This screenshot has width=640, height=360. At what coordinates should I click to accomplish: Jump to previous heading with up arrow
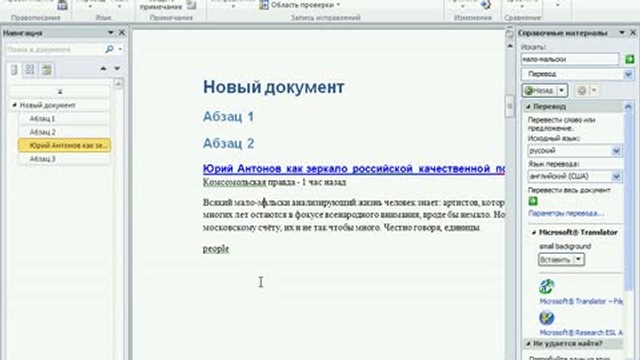coord(103,69)
